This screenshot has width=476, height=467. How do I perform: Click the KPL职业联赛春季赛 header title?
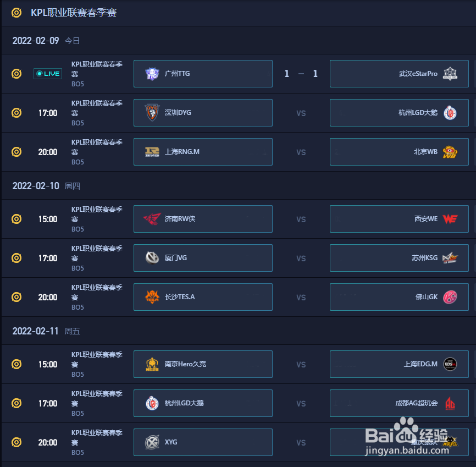(x=74, y=13)
